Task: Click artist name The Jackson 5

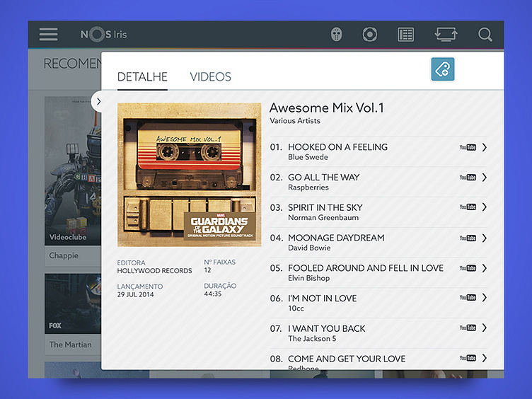Action: tap(312, 338)
